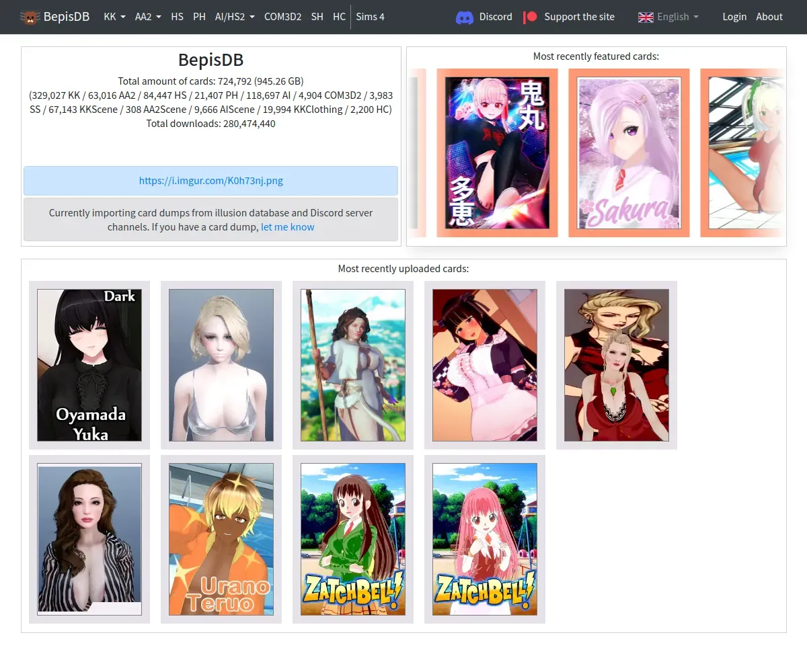Expand the AA2 dropdown menu
The height and width of the screenshot is (672, 807).
point(148,17)
